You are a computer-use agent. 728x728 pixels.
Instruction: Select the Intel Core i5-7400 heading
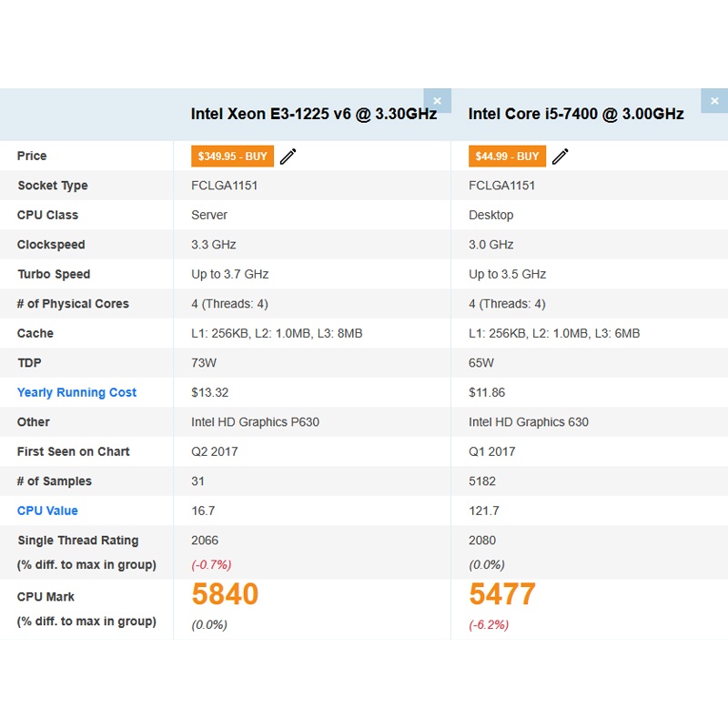576,114
